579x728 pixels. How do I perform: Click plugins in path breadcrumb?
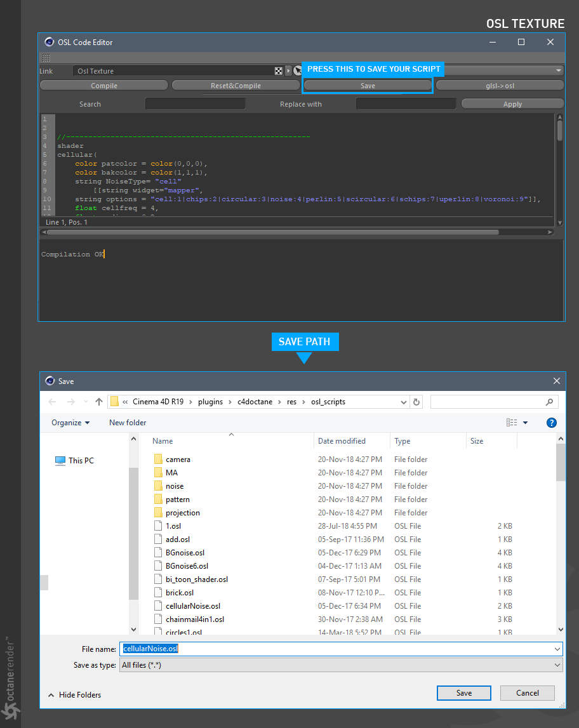210,402
